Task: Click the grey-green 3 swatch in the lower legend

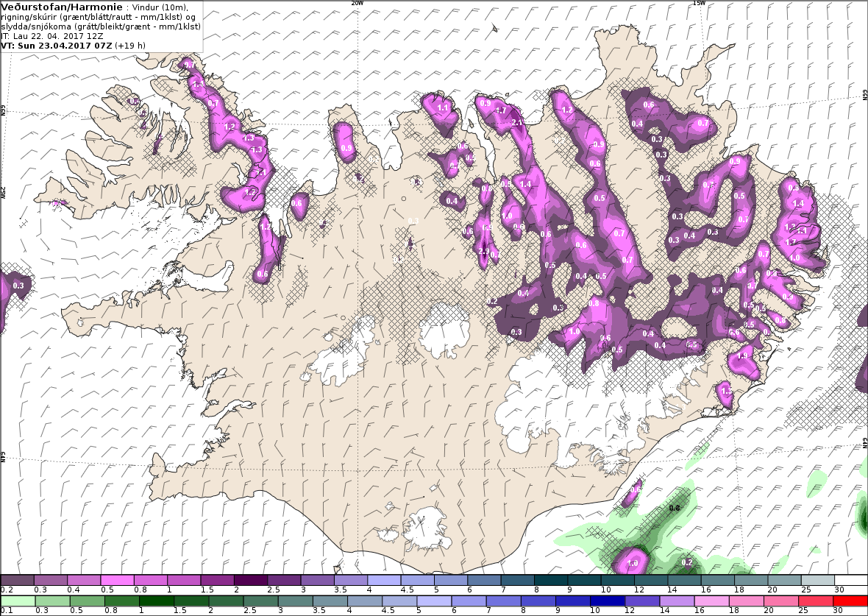Action: click(296, 601)
